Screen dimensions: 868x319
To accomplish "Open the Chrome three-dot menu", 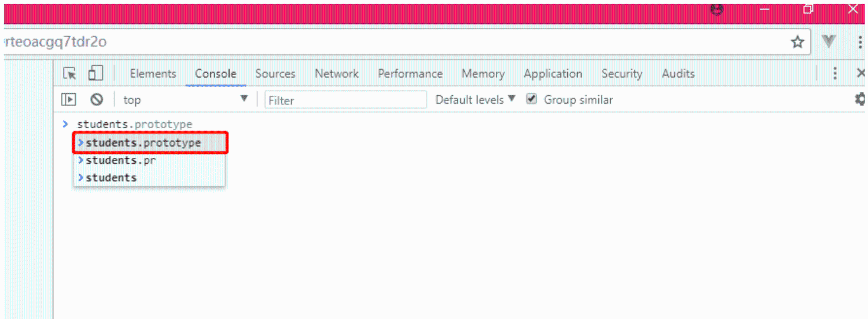I will pos(860,42).
